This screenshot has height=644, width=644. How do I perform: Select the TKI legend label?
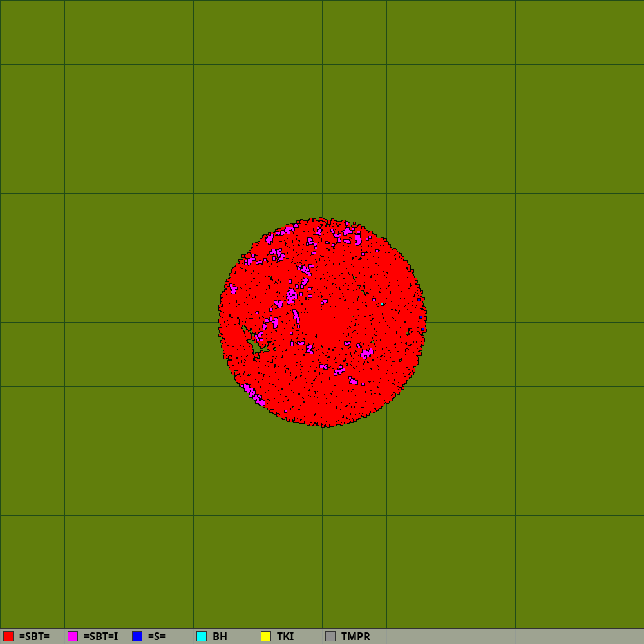click(285, 636)
